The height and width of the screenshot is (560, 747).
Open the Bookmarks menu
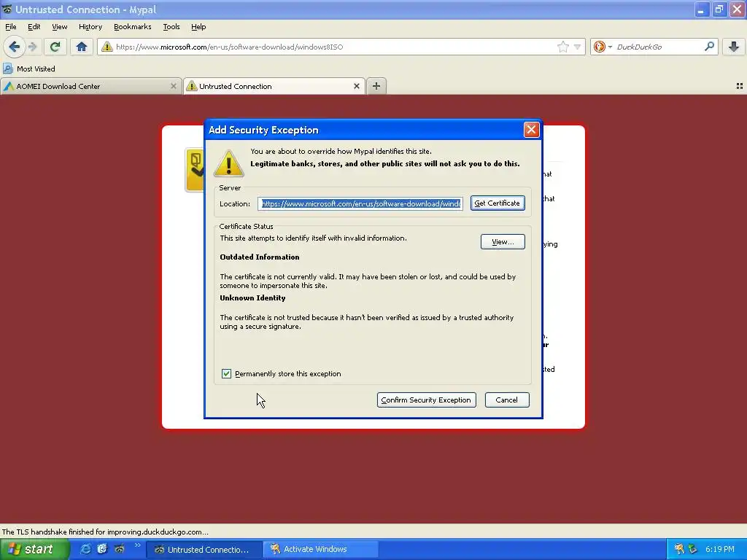(133, 27)
